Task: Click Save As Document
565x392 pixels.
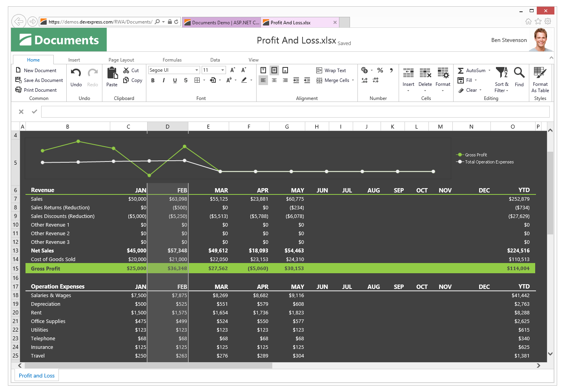Action: pos(39,80)
